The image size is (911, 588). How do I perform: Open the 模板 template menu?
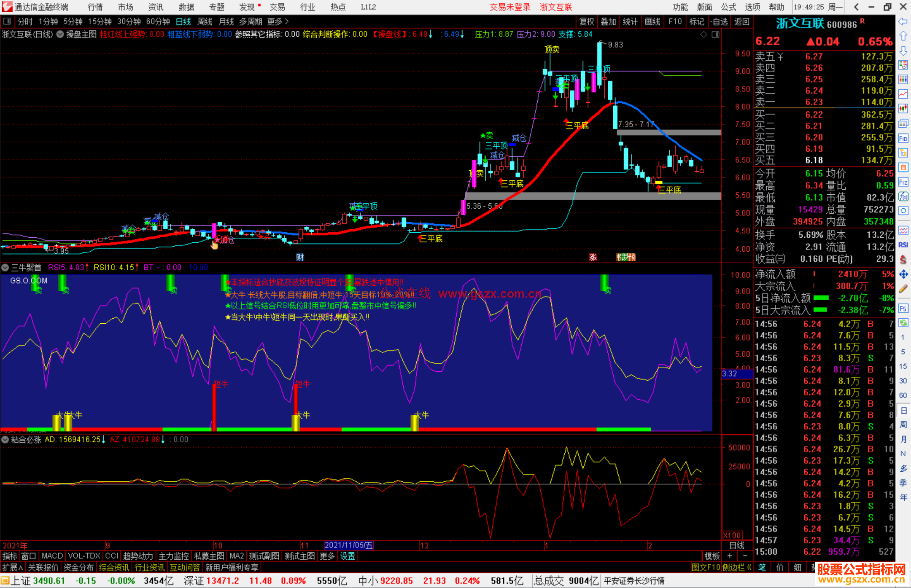[x=712, y=556]
